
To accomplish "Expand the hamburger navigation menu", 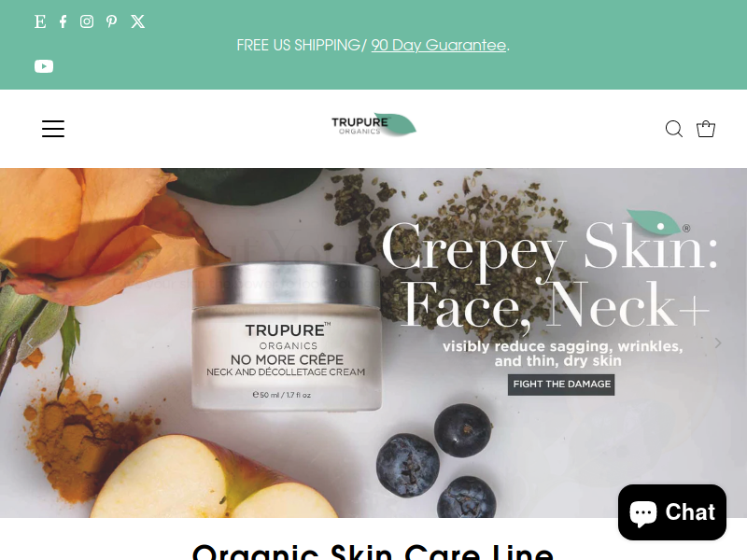I will pyautogui.click(x=53, y=129).
